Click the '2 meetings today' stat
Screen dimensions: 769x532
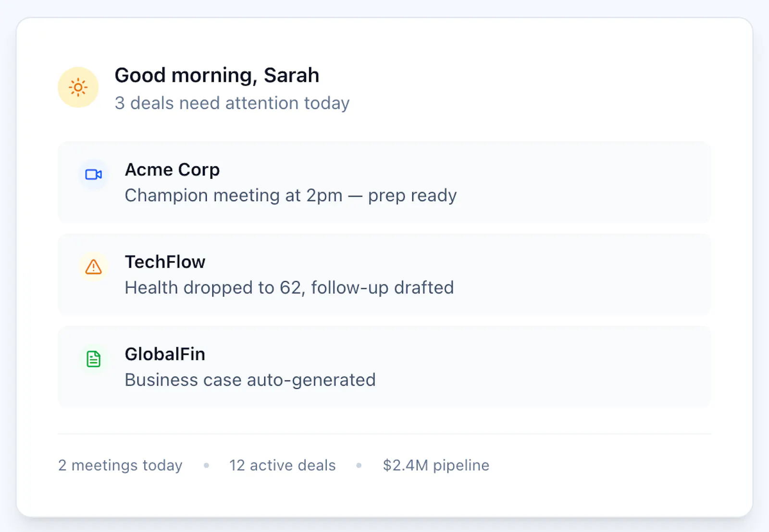120,465
